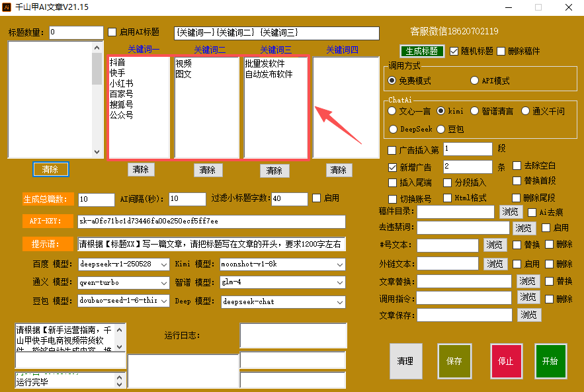This screenshot has height=392, width=584.
Task: Toggle the 随机标题 checkbox
Action: [x=454, y=51]
